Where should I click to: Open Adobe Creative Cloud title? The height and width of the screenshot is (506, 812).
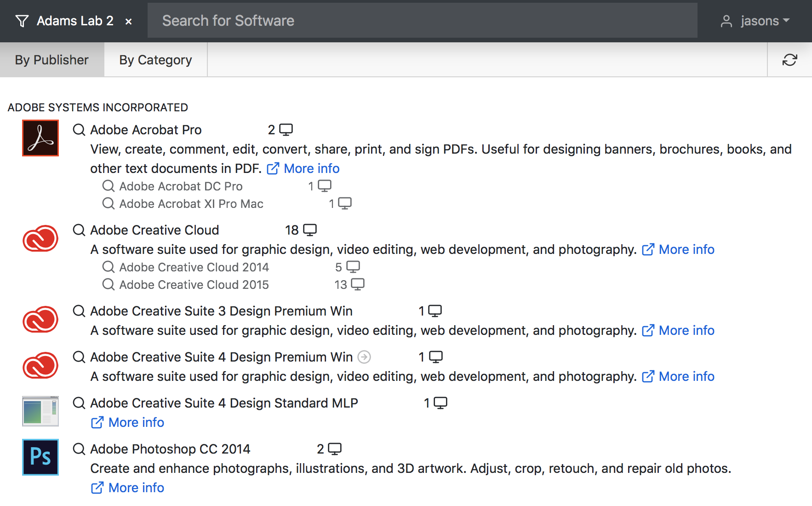tap(154, 230)
